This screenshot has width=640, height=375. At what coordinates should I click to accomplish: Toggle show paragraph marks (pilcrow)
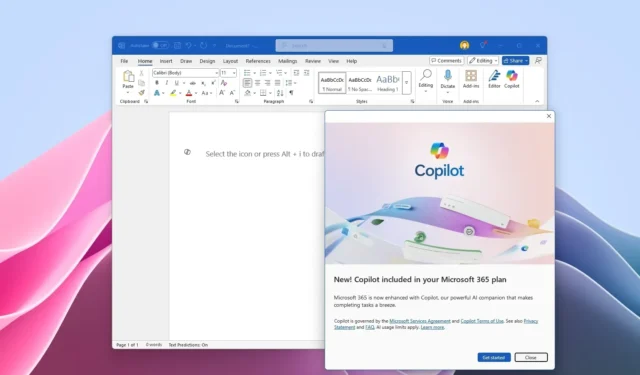coord(291,93)
